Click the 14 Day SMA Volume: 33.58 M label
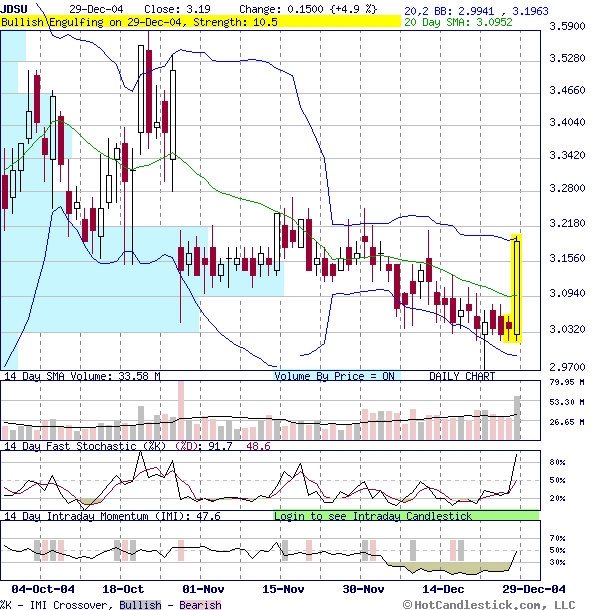The height and width of the screenshot is (610, 600). [x=82, y=376]
